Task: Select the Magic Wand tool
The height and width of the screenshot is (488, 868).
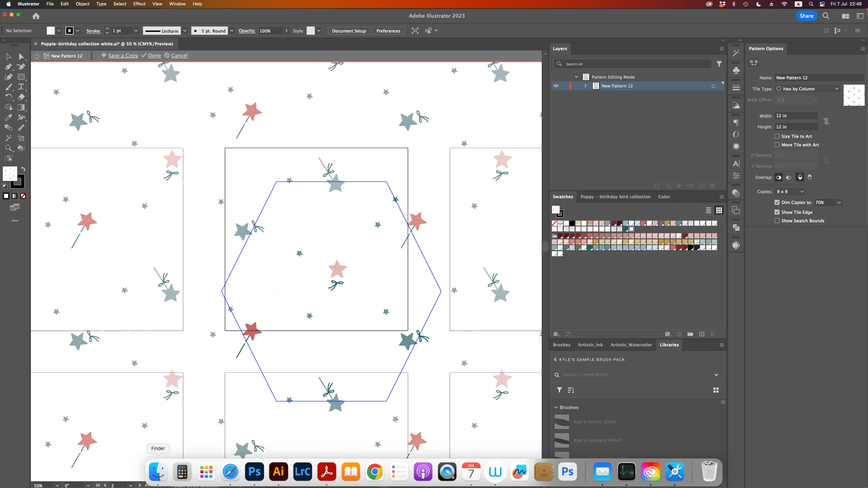Action: tap(8, 138)
